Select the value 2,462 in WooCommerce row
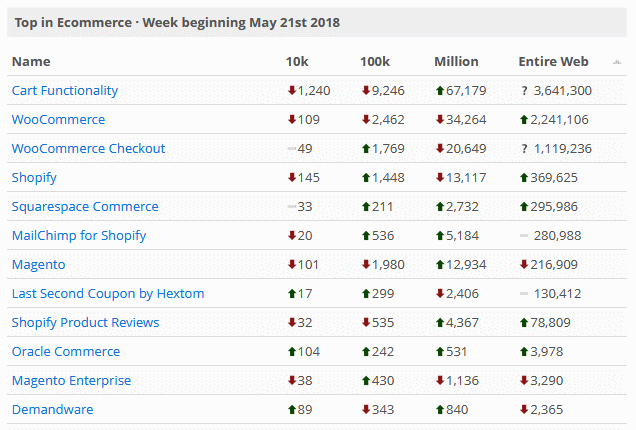Image resolution: width=636 pixels, height=430 pixels. 388,120
